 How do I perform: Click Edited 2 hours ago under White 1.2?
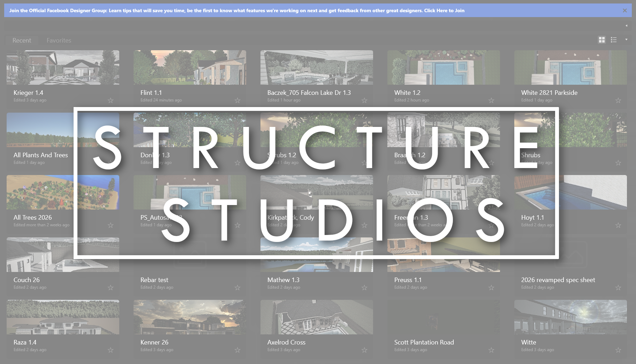411,100
